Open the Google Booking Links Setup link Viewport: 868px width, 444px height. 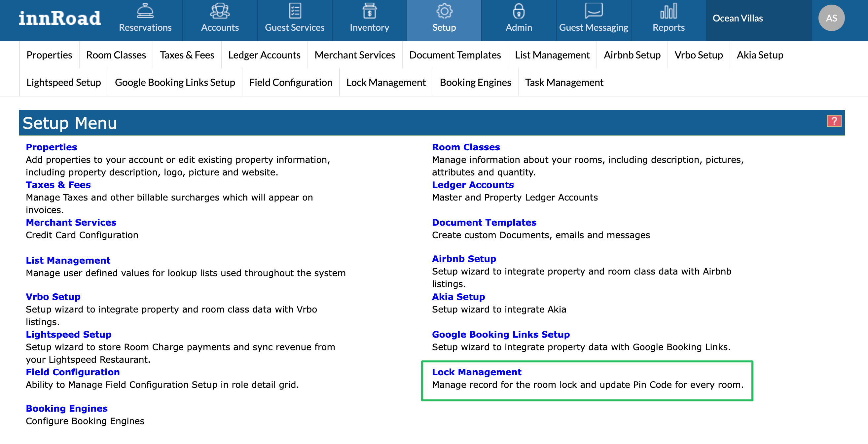pos(501,334)
